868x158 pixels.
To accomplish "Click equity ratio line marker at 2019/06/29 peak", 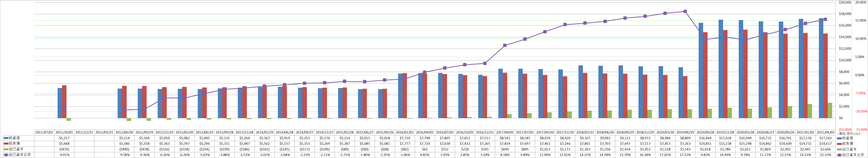I will click(x=685, y=11).
